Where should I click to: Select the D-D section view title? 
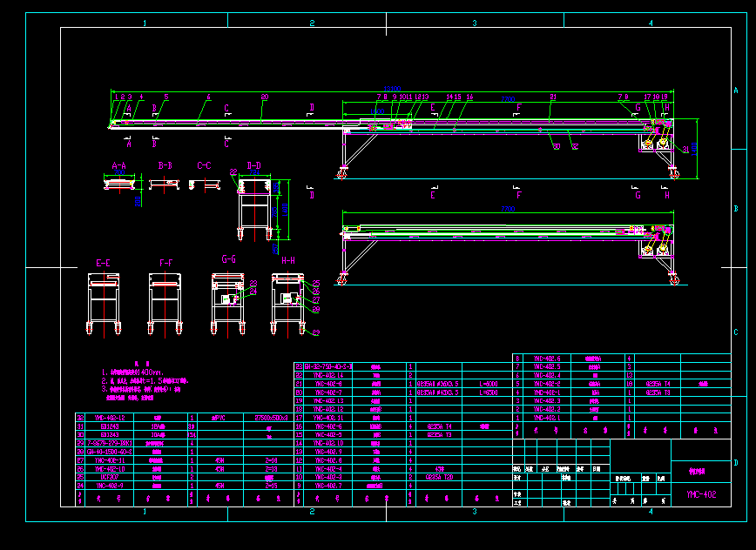(x=254, y=165)
